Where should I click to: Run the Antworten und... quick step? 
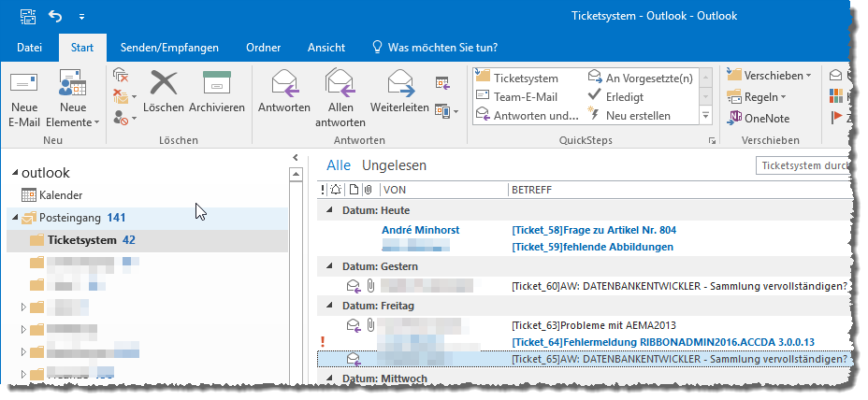[528, 116]
